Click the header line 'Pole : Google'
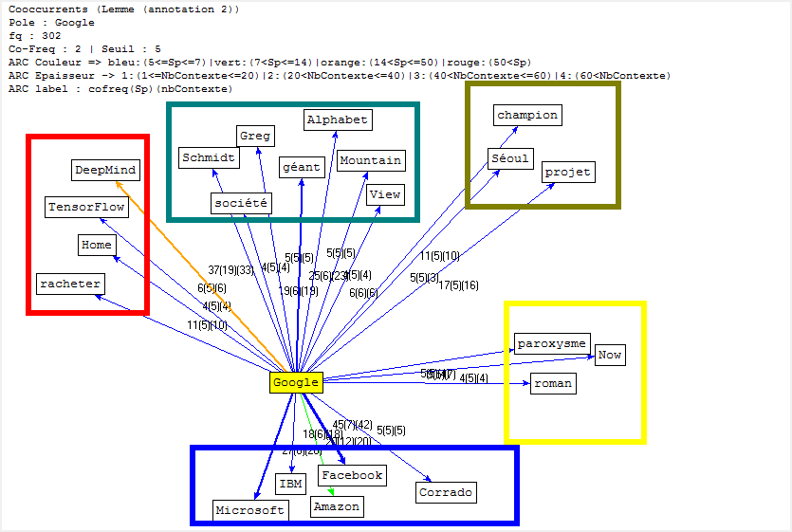The image size is (792, 532). click(x=51, y=23)
